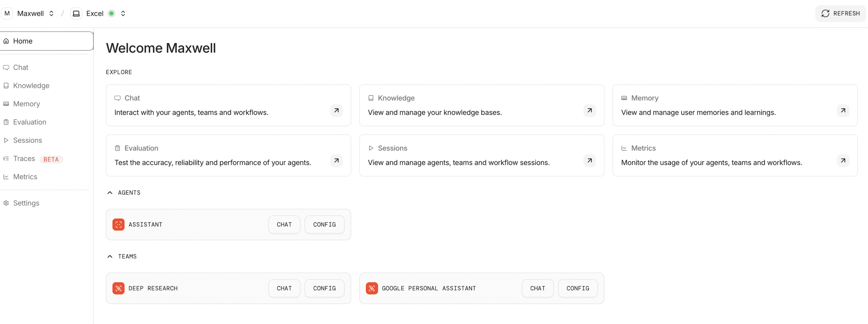Image resolution: width=868 pixels, height=324 pixels.
Task: Click the Assistant agent orange icon
Action: pos(118,224)
